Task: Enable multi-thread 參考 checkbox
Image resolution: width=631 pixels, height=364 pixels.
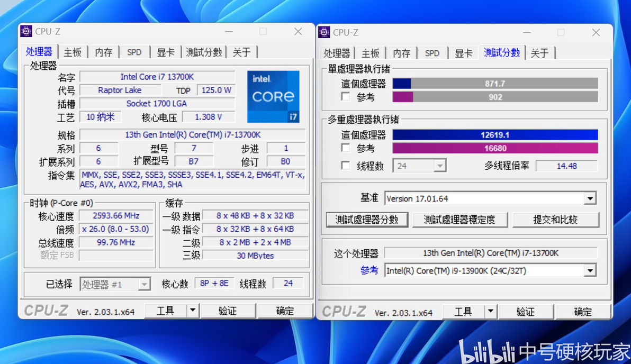Action: click(345, 148)
